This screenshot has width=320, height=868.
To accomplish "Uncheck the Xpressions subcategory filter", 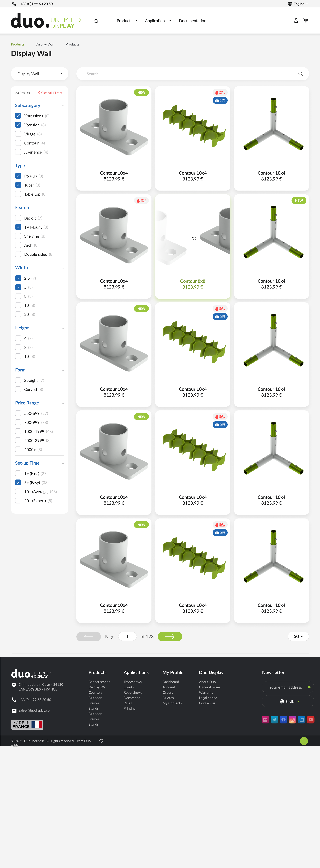I will [18, 116].
